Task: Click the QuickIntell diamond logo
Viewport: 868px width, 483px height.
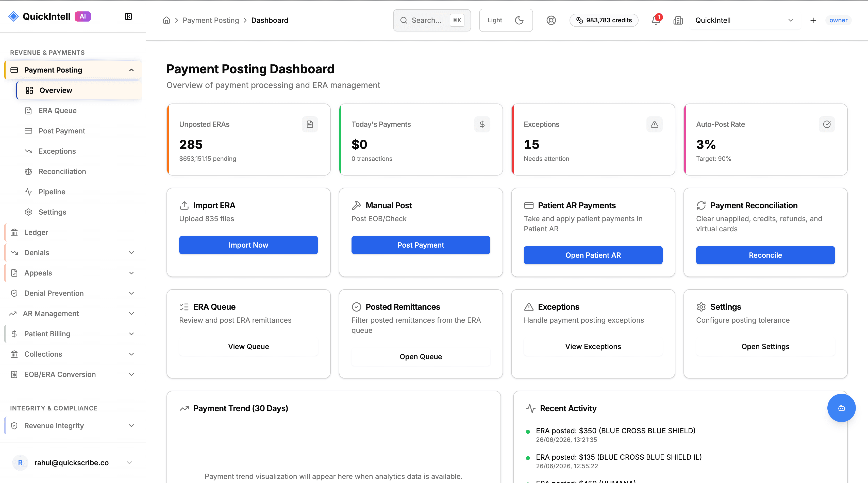Action: coord(13,16)
